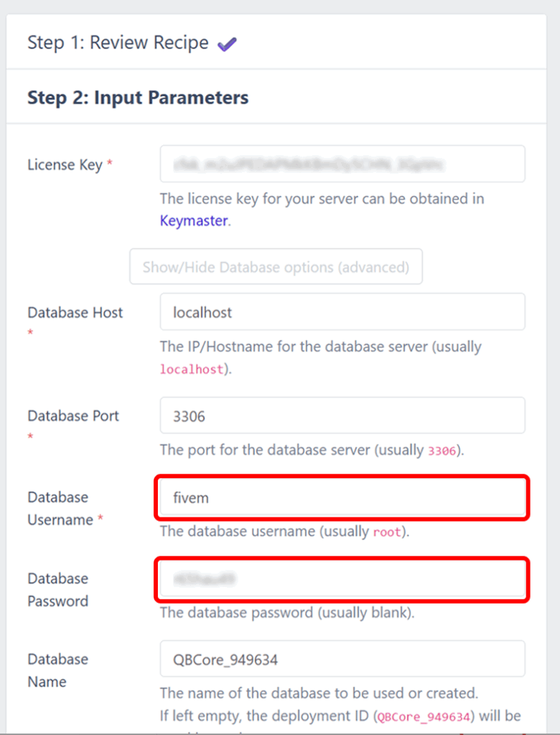Click inside the License Key field
The image size is (560, 735).
click(x=342, y=164)
